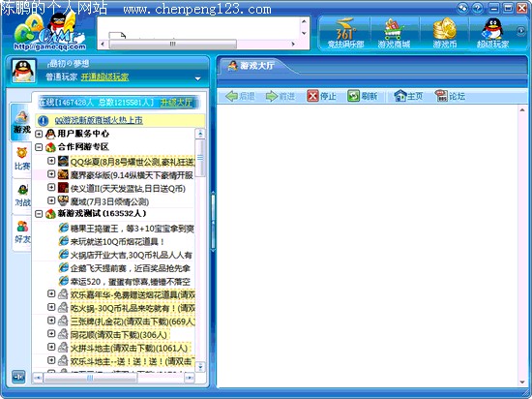
Task: Click the 升级大厅 link
Action: (176, 103)
